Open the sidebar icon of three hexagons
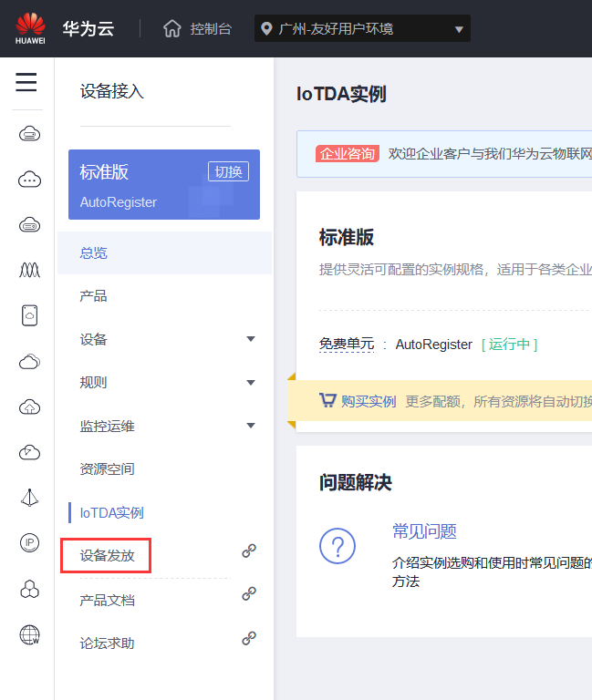Image resolution: width=592 pixels, height=700 pixels. click(x=29, y=589)
